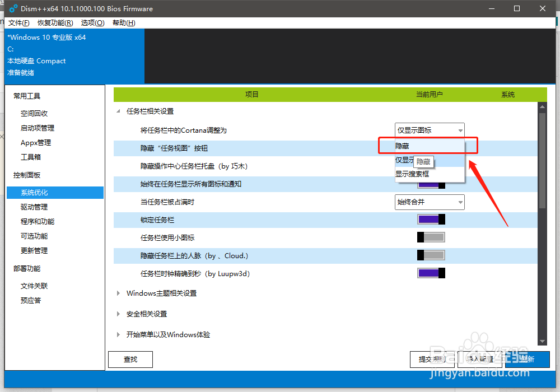Choose 显示搜索框 in the dropdown list
Viewport: 560px width, 392px height.
[430, 174]
